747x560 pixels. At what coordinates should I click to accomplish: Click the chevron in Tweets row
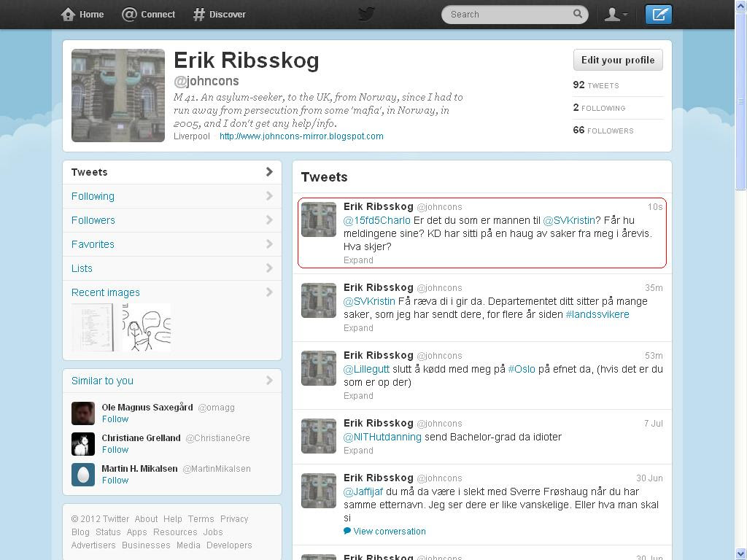pos(269,171)
